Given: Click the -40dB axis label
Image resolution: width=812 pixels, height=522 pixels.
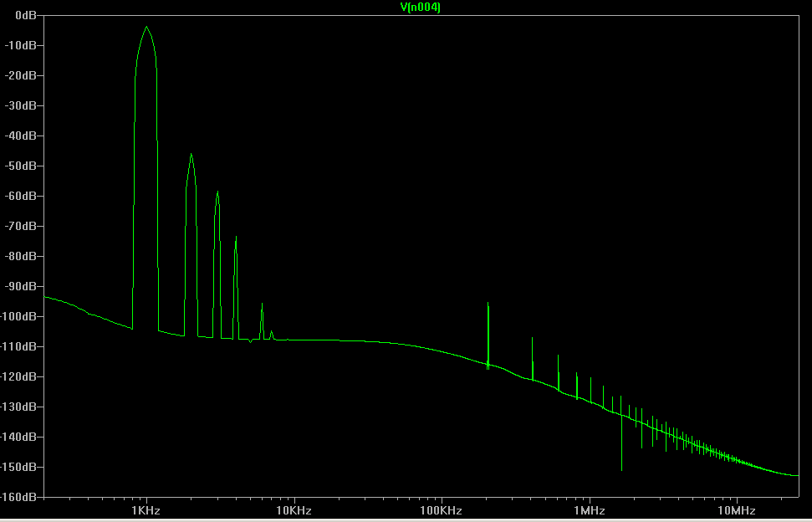Looking at the screenshot, I should pyautogui.click(x=21, y=136).
